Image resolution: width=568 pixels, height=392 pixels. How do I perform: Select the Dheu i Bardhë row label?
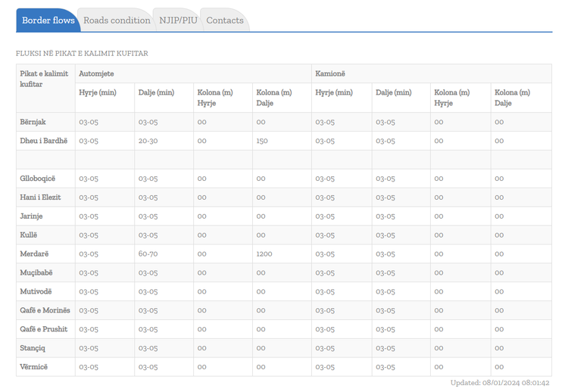[x=43, y=141]
